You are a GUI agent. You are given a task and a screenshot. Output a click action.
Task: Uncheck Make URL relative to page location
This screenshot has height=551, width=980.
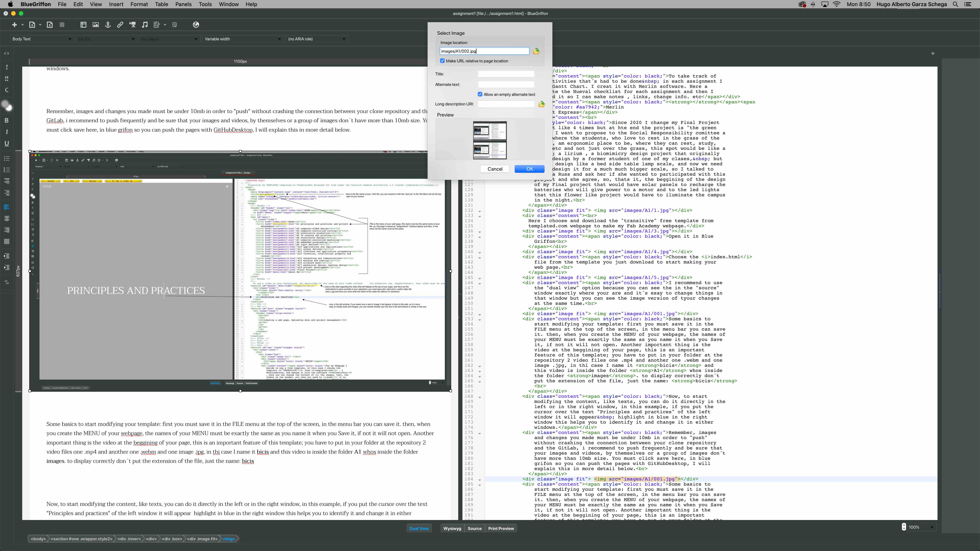443,61
